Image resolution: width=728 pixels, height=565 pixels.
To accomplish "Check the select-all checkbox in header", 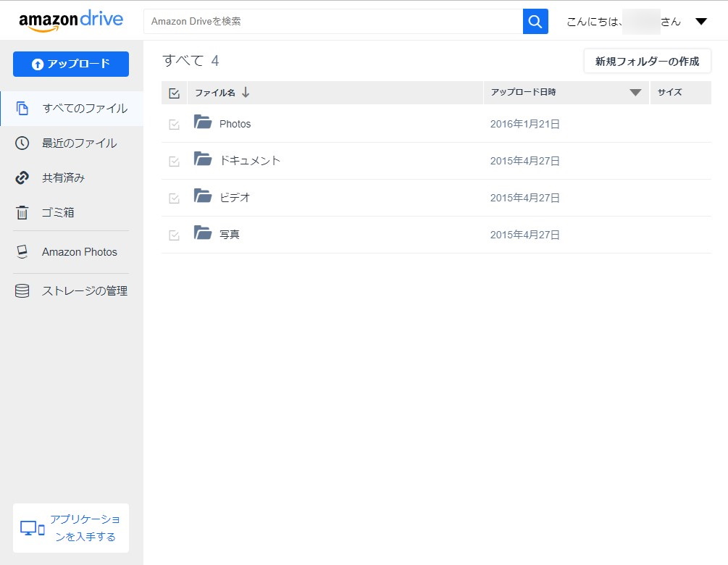I will pos(174,93).
